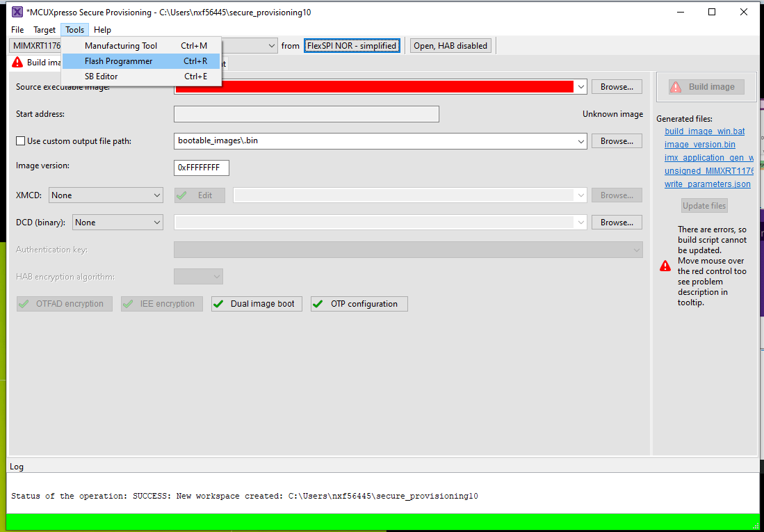Enable Use custom output file path
Viewport: 764px width, 532px height.
20,140
